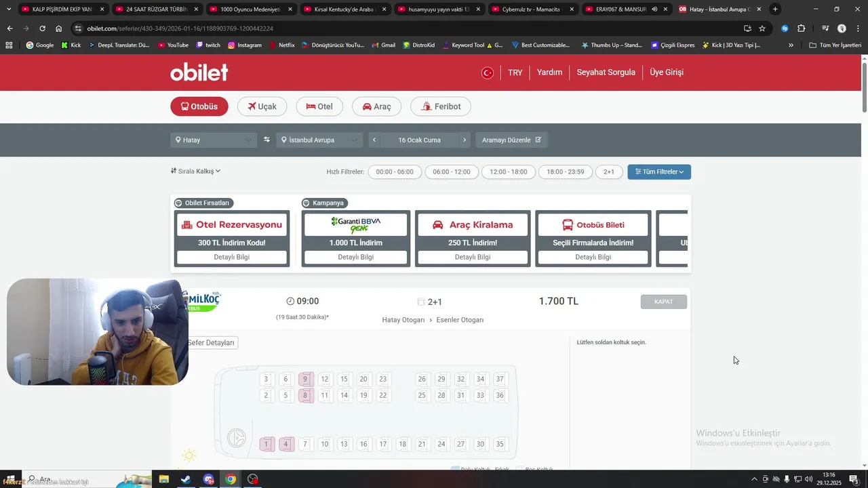
Task: Open the TRY currency selector
Action: (515, 73)
